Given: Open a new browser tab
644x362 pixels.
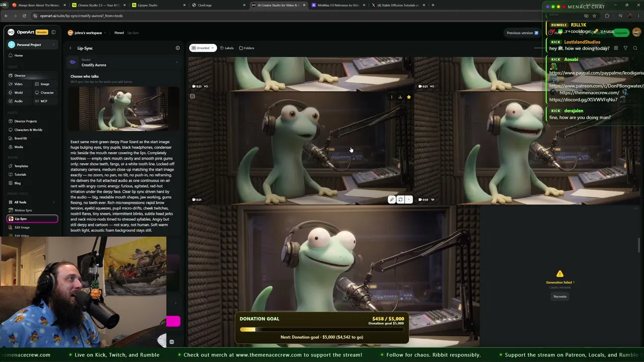Looking at the screenshot, I should [x=433, y=5].
